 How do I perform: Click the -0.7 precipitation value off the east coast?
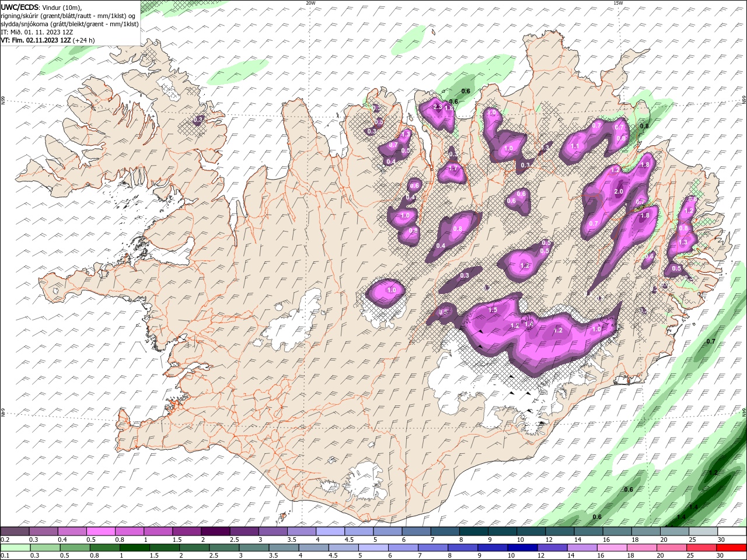pos(710,341)
